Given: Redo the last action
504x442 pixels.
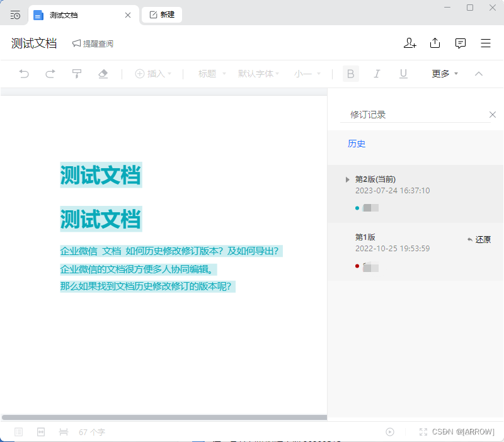Looking at the screenshot, I should pos(50,74).
